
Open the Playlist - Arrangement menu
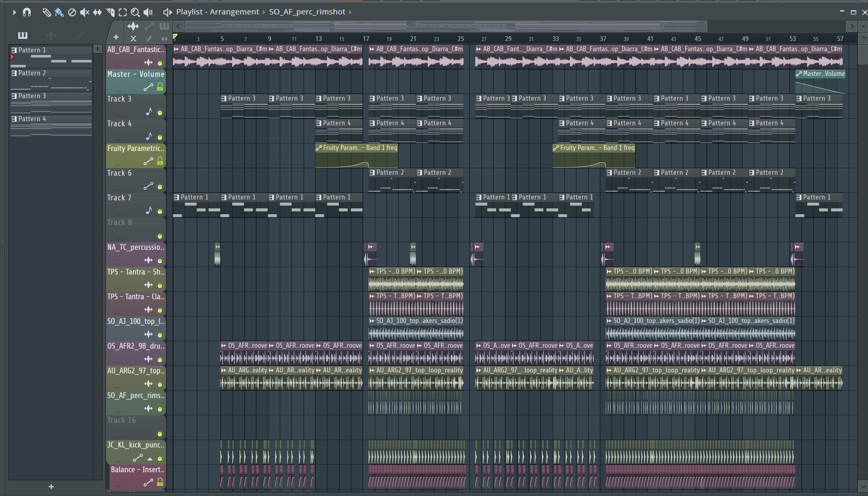217,12
